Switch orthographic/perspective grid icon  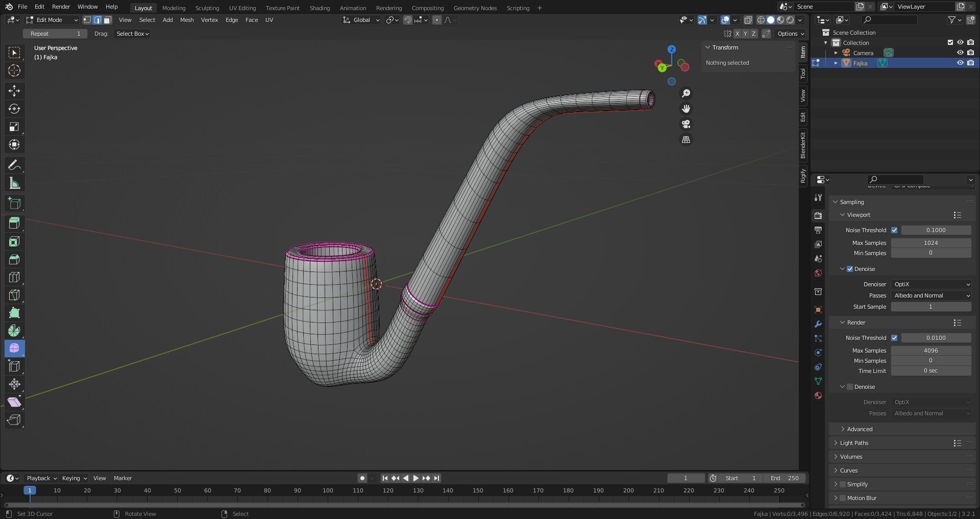(x=686, y=139)
